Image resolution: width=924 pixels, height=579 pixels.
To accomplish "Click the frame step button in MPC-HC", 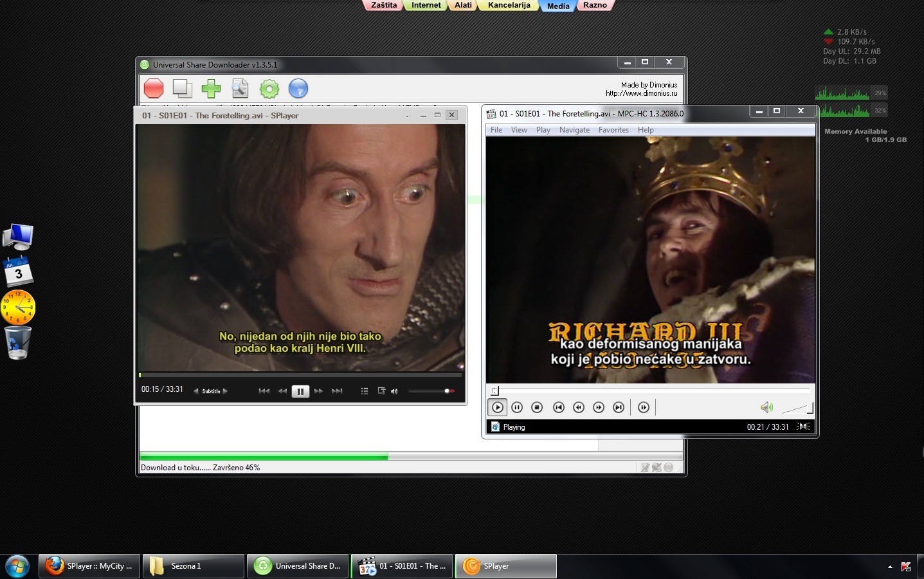I will [644, 407].
